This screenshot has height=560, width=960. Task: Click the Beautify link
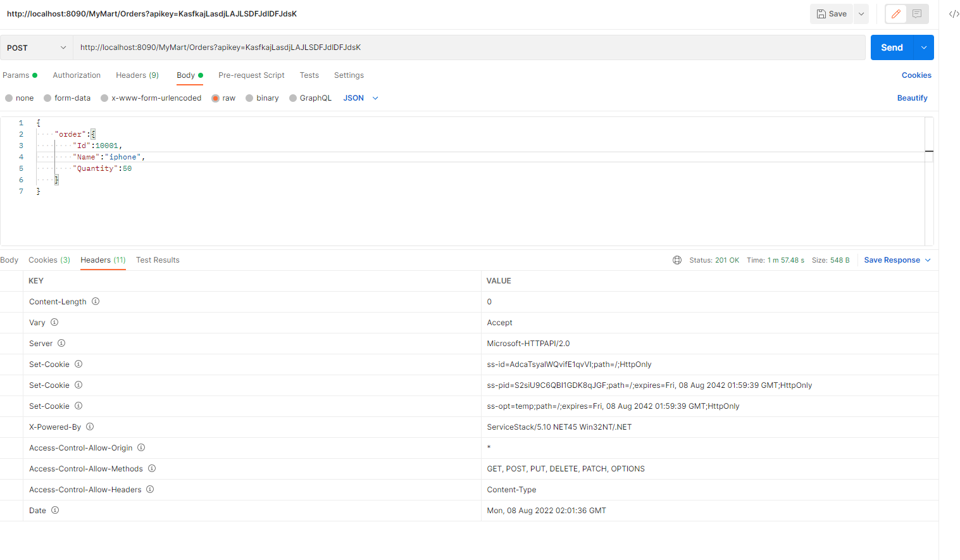tap(912, 98)
